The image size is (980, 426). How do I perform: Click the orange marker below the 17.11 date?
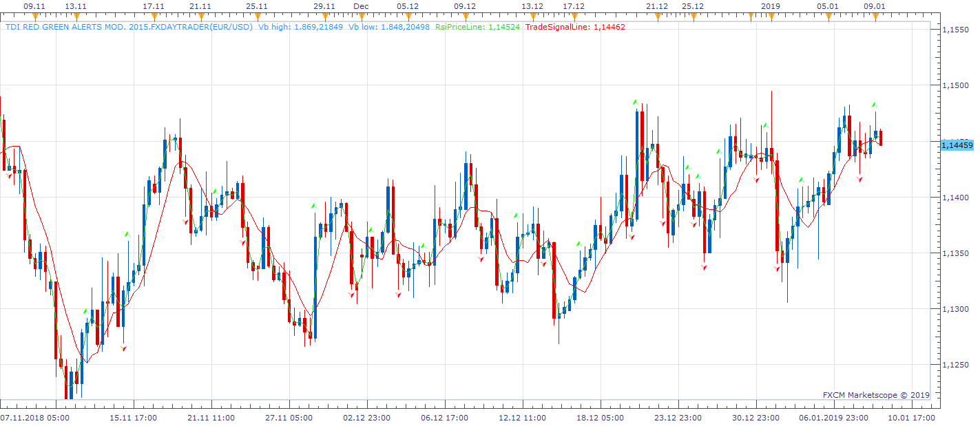point(154,17)
